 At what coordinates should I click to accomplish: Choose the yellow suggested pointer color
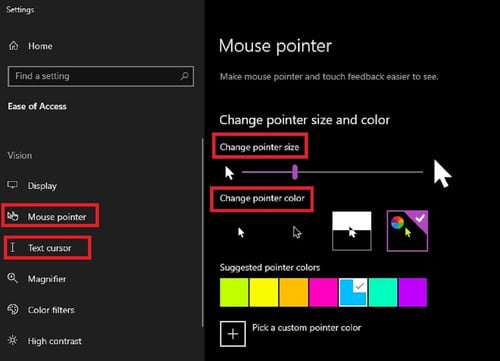point(264,292)
